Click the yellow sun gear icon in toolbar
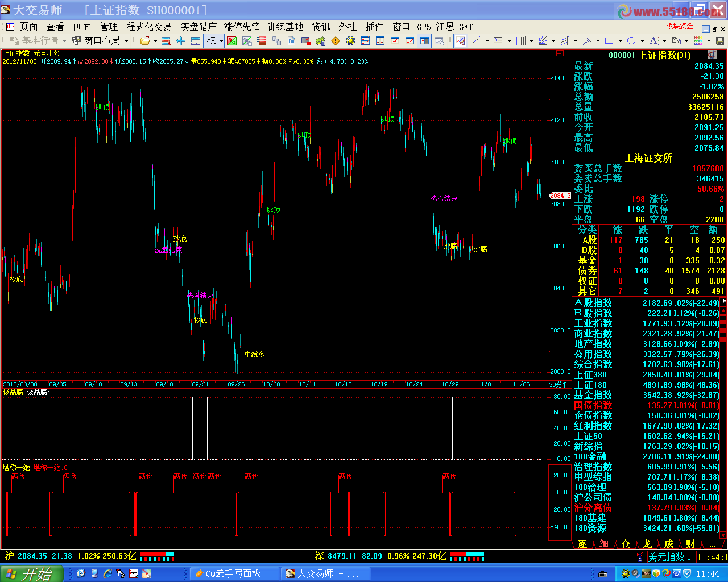The height and width of the screenshot is (582, 728). click(x=350, y=41)
